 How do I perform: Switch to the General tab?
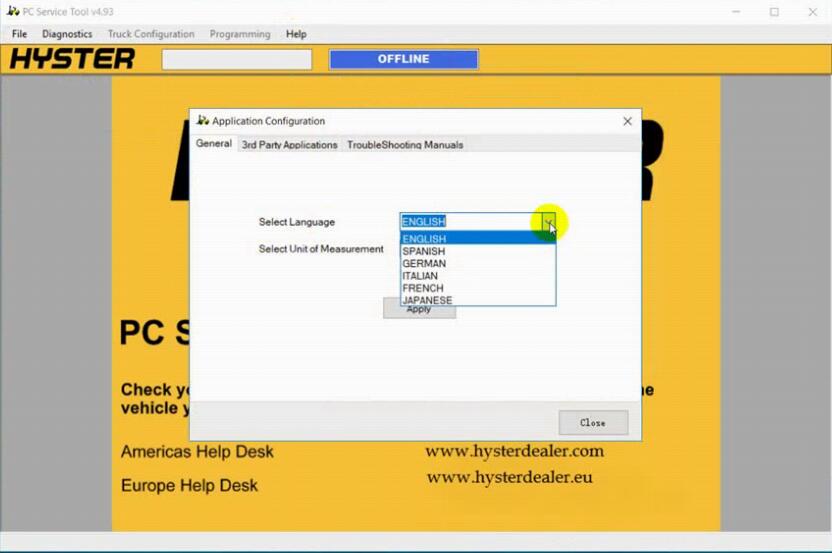[213, 143]
